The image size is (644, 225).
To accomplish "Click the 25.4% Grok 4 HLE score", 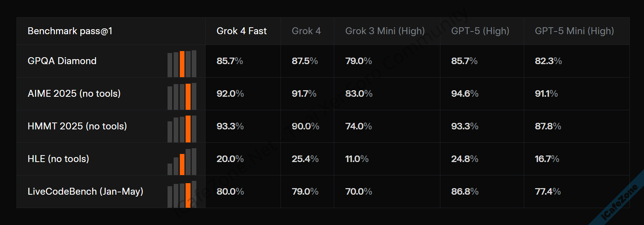I will click(305, 159).
